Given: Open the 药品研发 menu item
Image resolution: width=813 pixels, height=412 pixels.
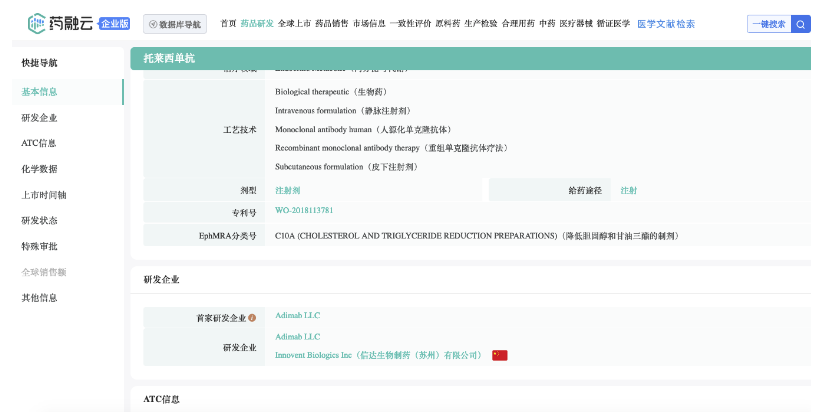Looking at the screenshot, I should pyautogui.click(x=256, y=23).
